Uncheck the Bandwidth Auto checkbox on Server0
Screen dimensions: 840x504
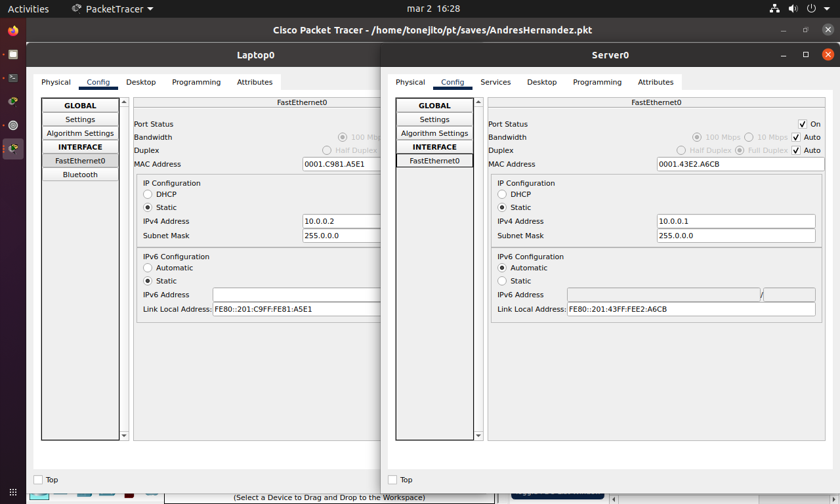[x=796, y=137]
